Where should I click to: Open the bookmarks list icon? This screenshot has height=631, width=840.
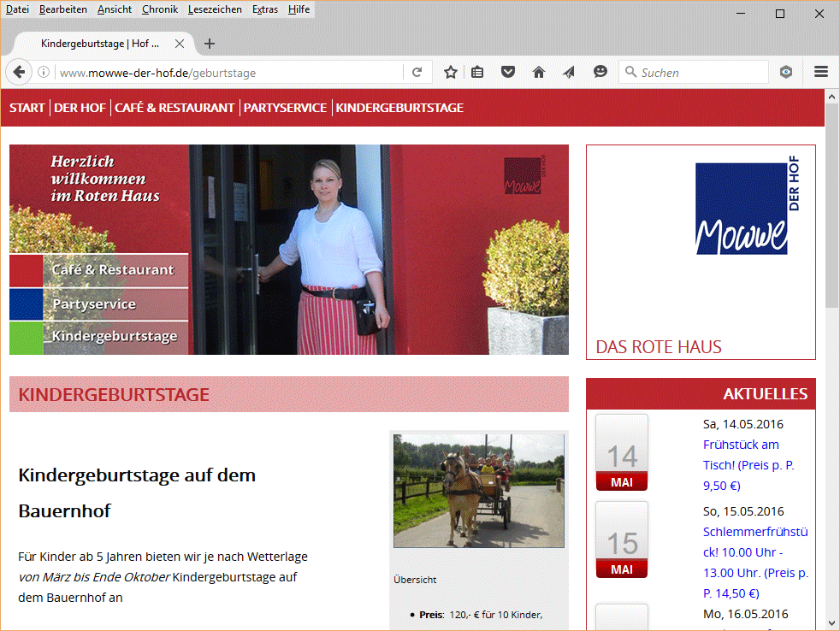(477, 72)
